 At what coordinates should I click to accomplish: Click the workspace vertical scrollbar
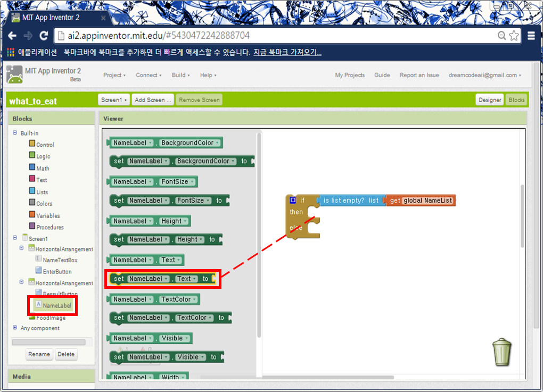[522, 216]
